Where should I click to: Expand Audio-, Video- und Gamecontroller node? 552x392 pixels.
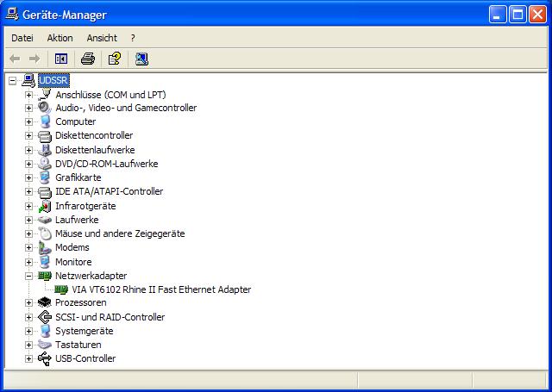point(28,108)
